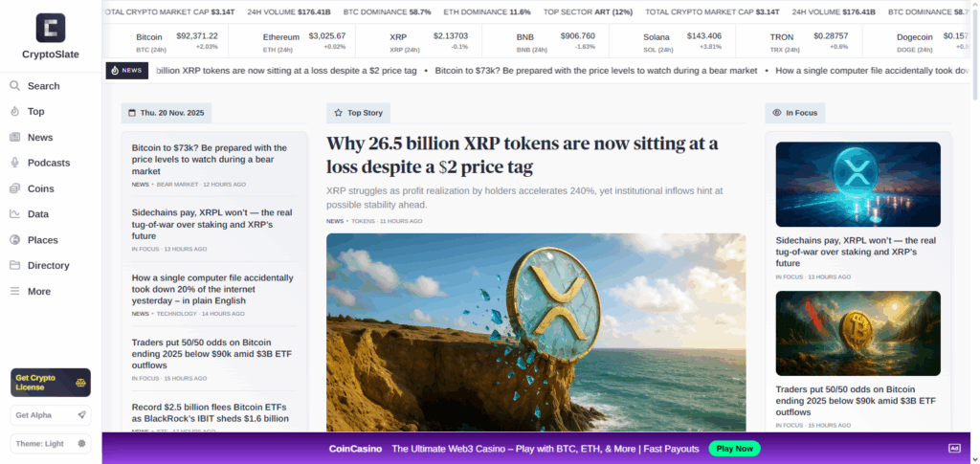Click the scales icon on Get Crypto License
980x464 pixels.
point(80,383)
